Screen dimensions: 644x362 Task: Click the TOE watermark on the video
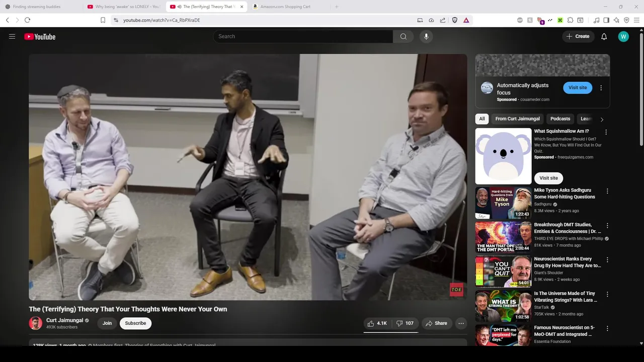pyautogui.click(x=456, y=290)
